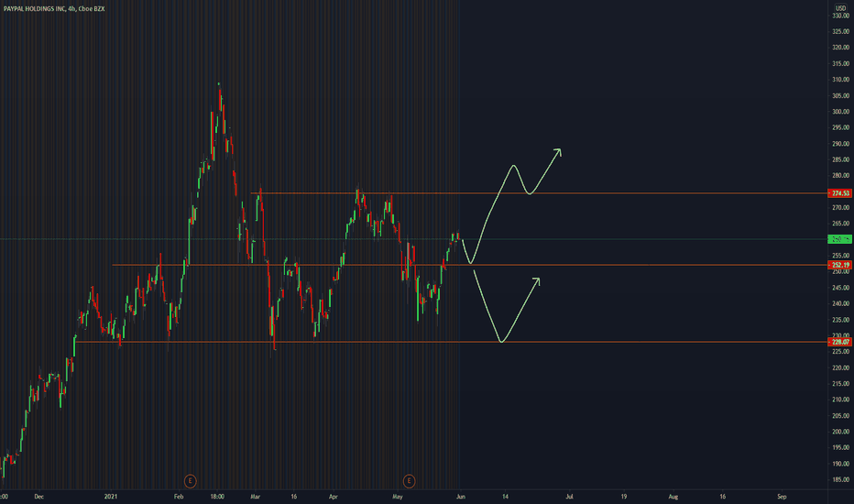Click 200.00 on the price scale
The height and width of the screenshot is (504, 854).
841,432
